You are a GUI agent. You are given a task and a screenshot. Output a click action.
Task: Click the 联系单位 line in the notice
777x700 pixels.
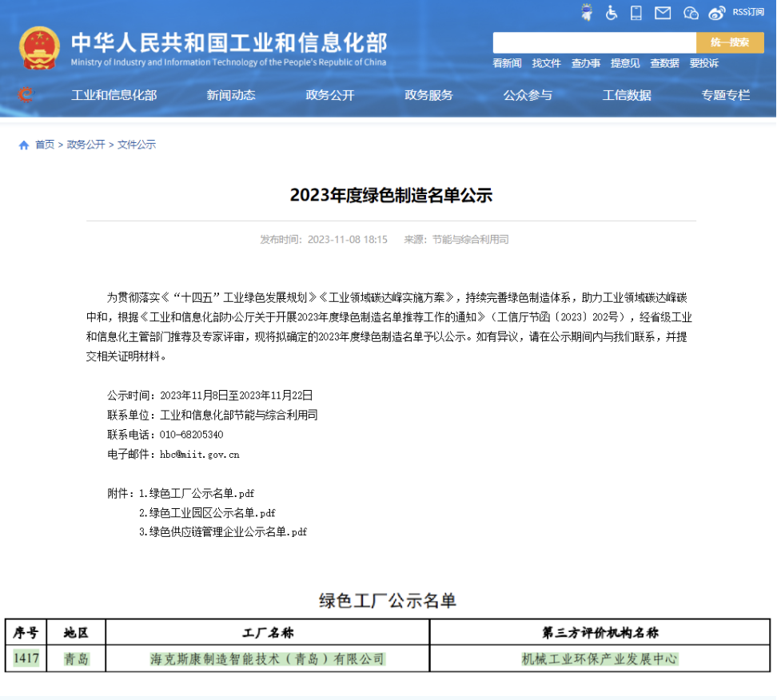pos(213,416)
